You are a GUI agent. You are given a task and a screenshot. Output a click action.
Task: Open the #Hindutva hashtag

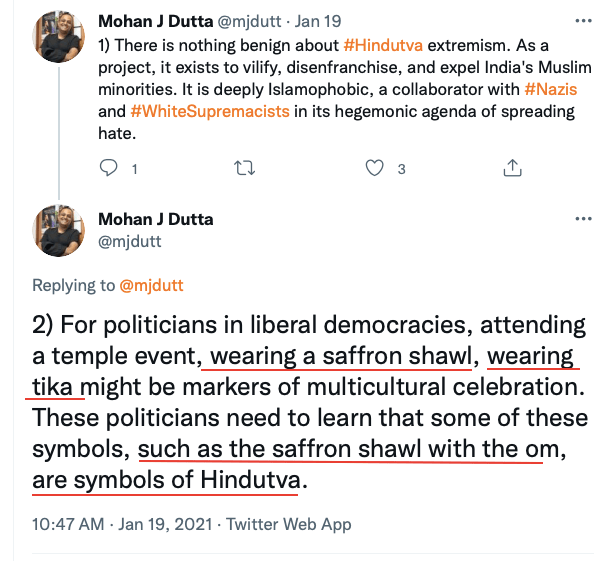click(381, 46)
